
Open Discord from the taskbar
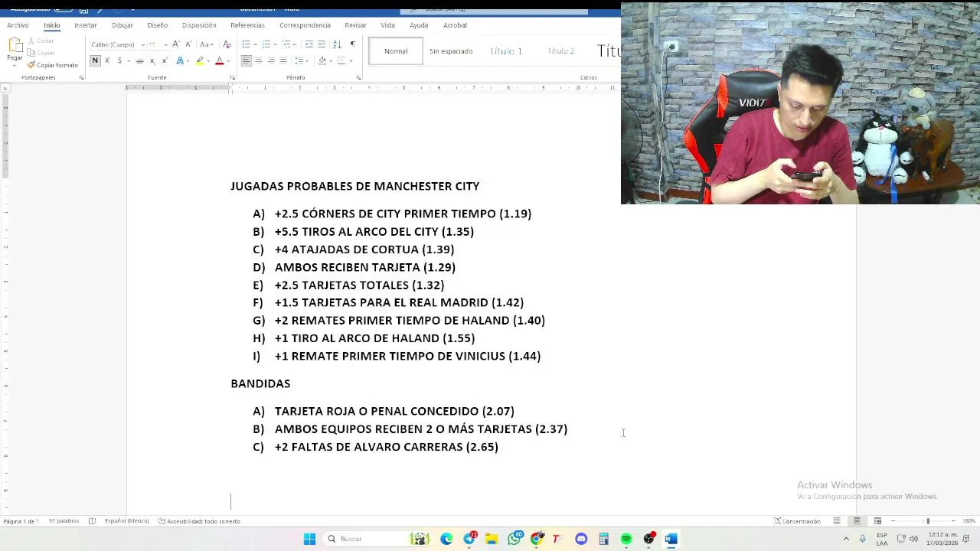[x=581, y=539]
